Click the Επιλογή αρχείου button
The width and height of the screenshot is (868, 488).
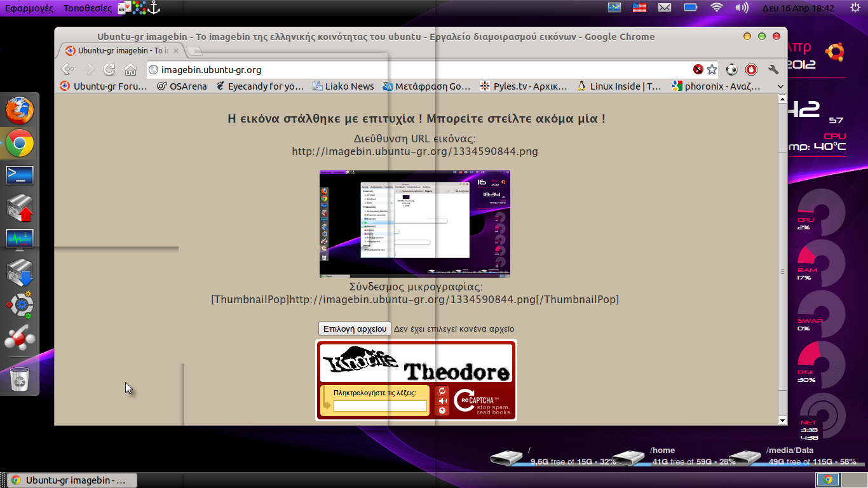click(355, 329)
